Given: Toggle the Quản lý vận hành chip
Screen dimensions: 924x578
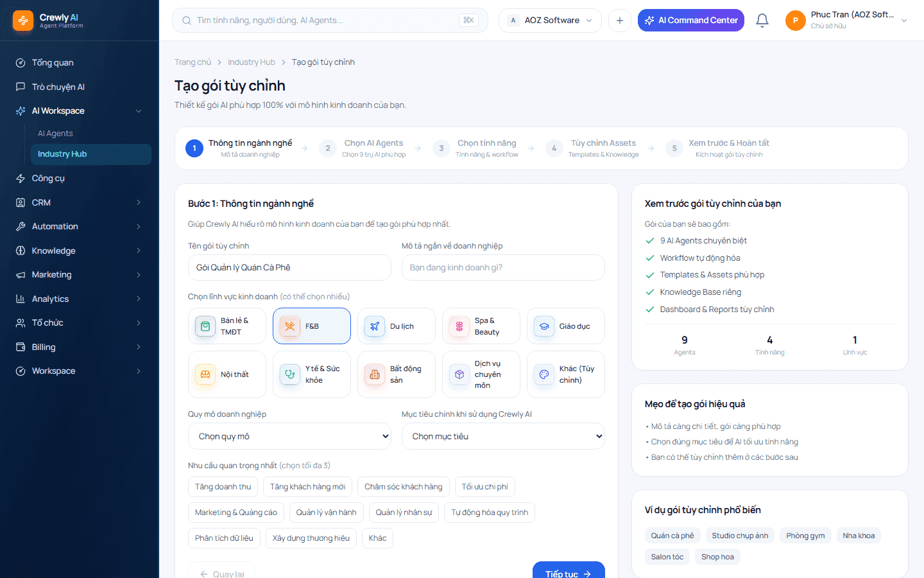Looking at the screenshot, I should tap(327, 512).
